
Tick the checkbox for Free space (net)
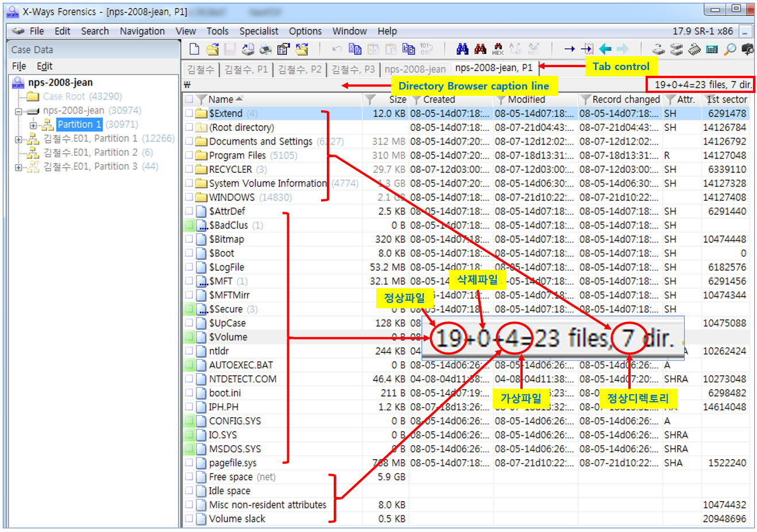(188, 476)
